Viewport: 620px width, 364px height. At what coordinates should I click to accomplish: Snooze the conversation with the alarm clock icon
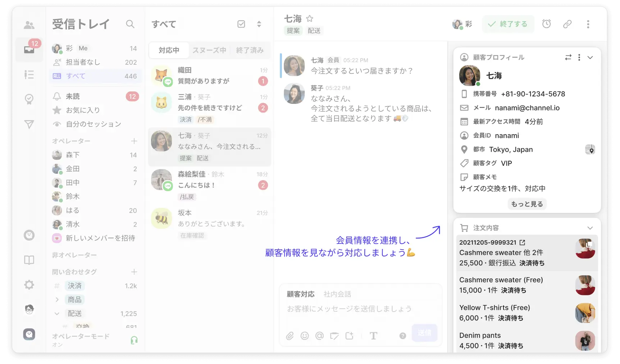[546, 24]
